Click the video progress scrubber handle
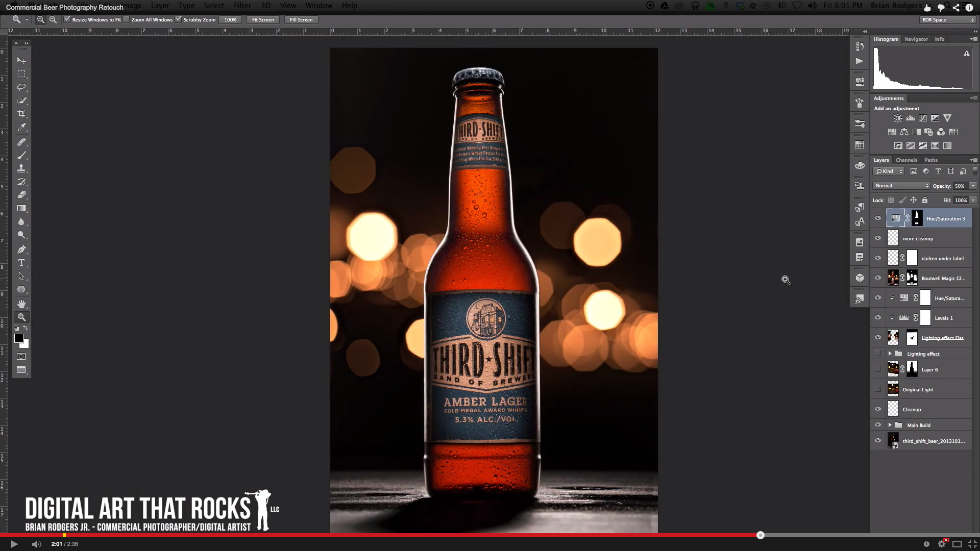This screenshot has height=551, width=980. (x=761, y=535)
